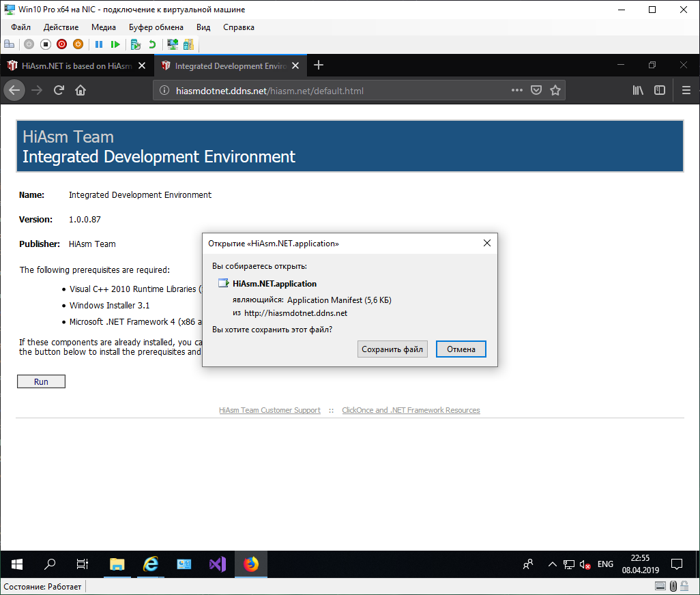The image size is (700, 595).
Task: Show hidden system tray icons
Action: click(x=552, y=564)
